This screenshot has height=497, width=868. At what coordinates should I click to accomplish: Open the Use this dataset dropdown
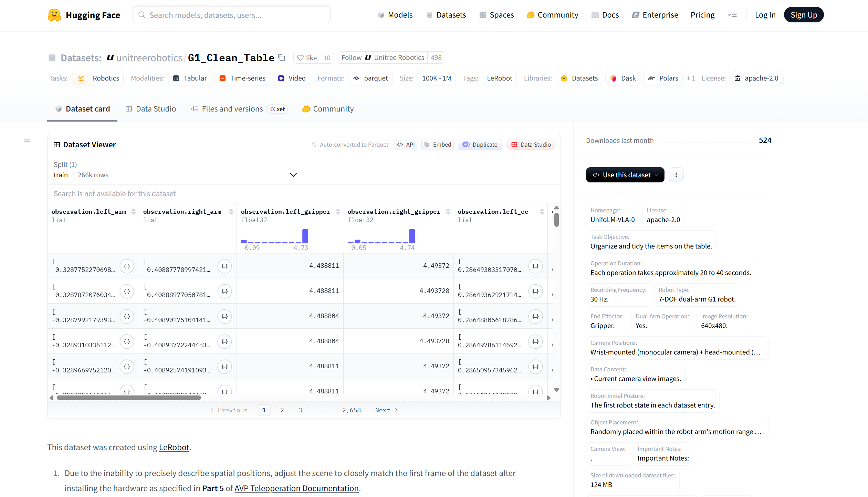tap(625, 175)
